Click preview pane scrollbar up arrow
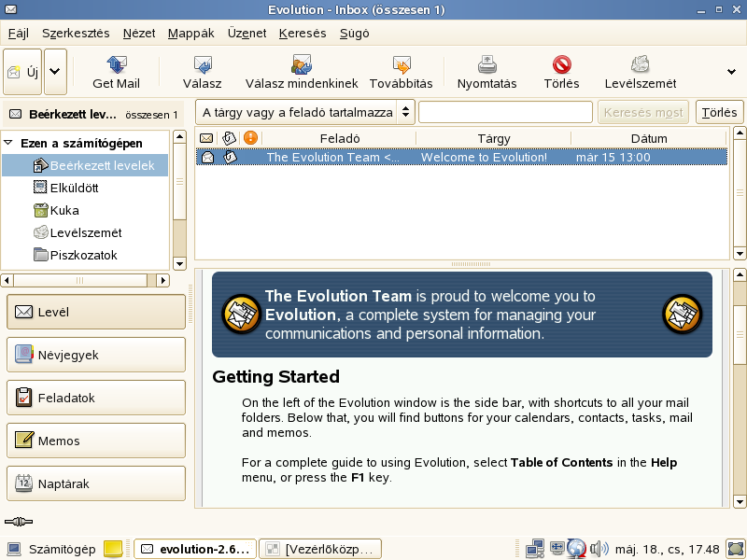 click(740, 274)
